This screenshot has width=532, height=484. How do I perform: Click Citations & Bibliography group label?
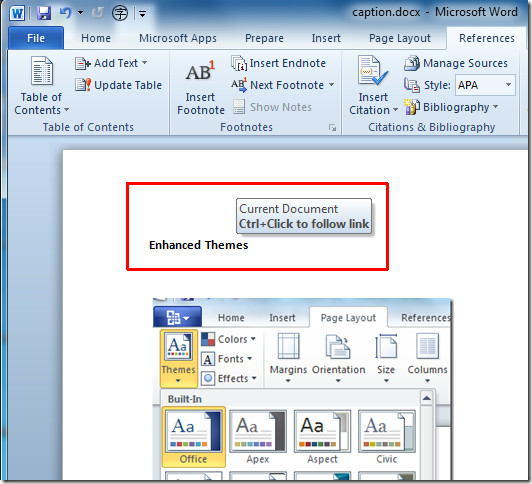pos(432,127)
